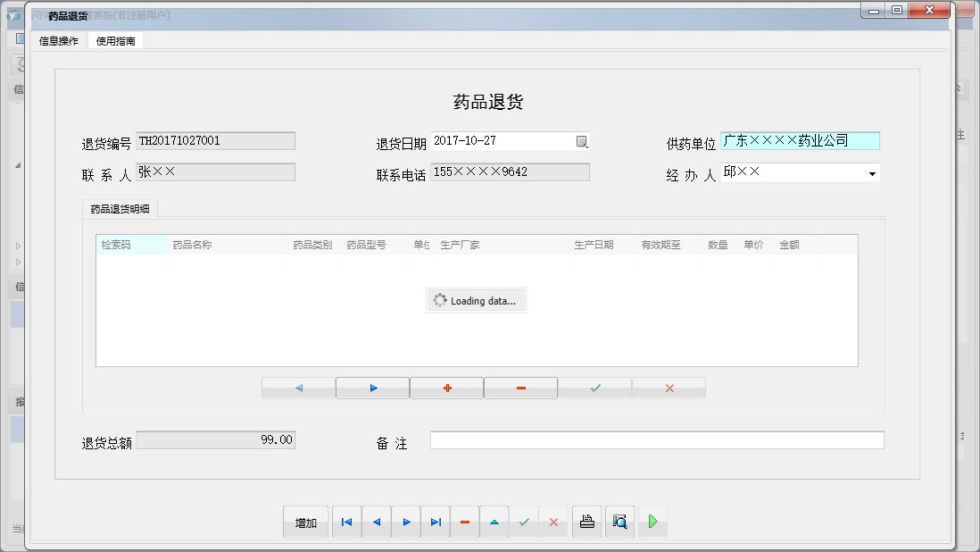Add detail row with the plus button
The image size is (980, 552).
click(447, 388)
